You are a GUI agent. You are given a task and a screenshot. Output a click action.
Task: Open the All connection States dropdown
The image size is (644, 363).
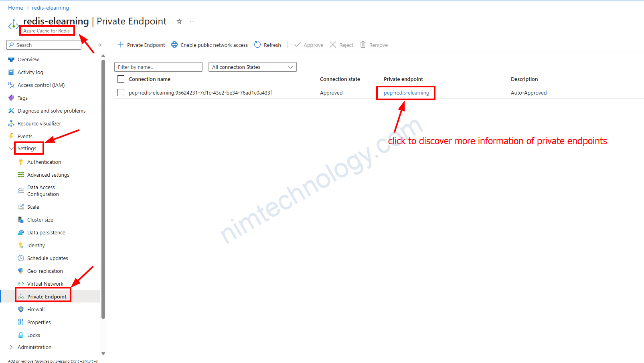(252, 67)
